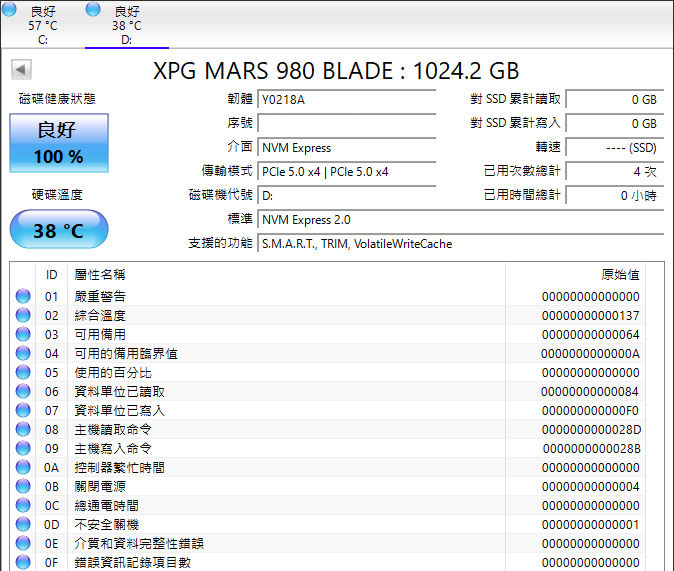674x571 pixels.
Task: Select the 介質和資料完整性錯誤 attribute name
Action: (x=139, y=543)
